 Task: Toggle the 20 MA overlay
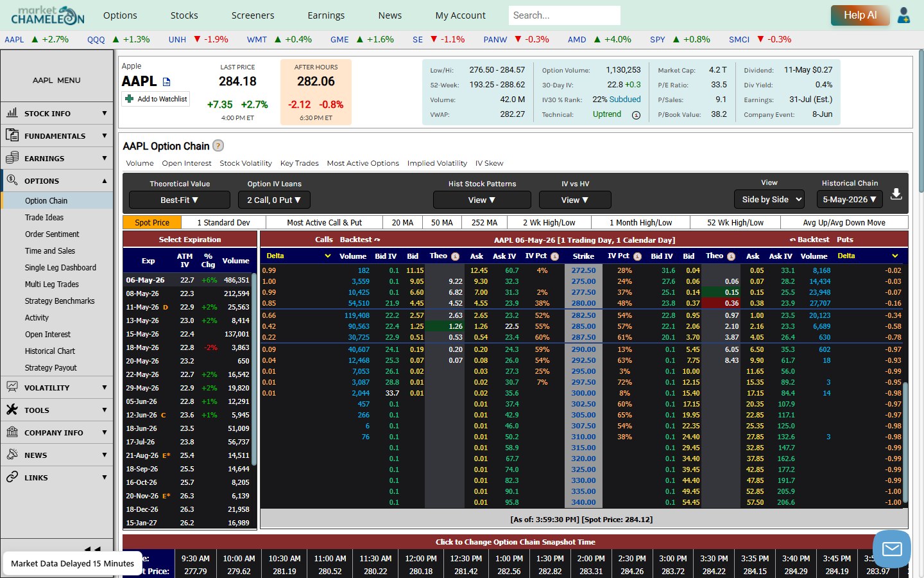[402, 222]
